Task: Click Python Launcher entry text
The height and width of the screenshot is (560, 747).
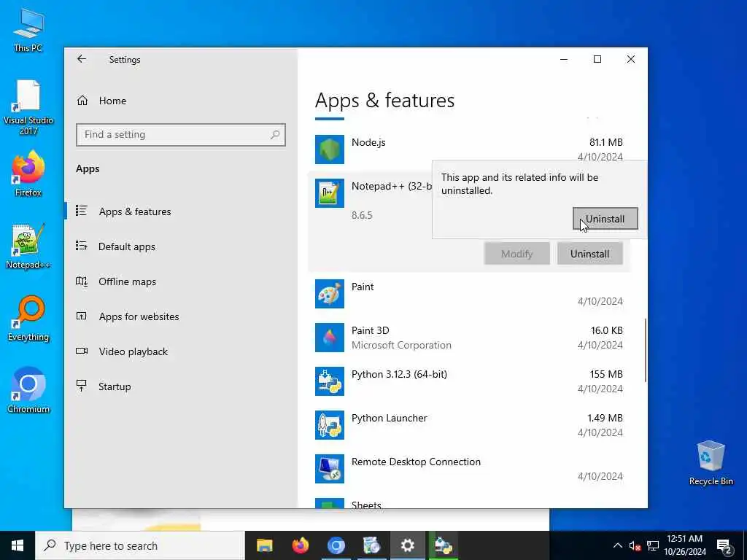Action: pyautogui.click(x=390, y=418)
